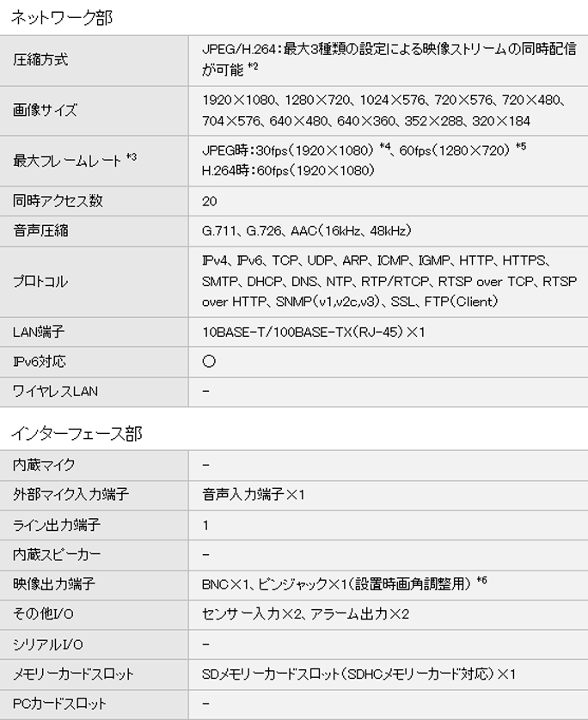The image size is (588, 720).
Task: Click the circle mark for IPv6対応
Action: 209,362
